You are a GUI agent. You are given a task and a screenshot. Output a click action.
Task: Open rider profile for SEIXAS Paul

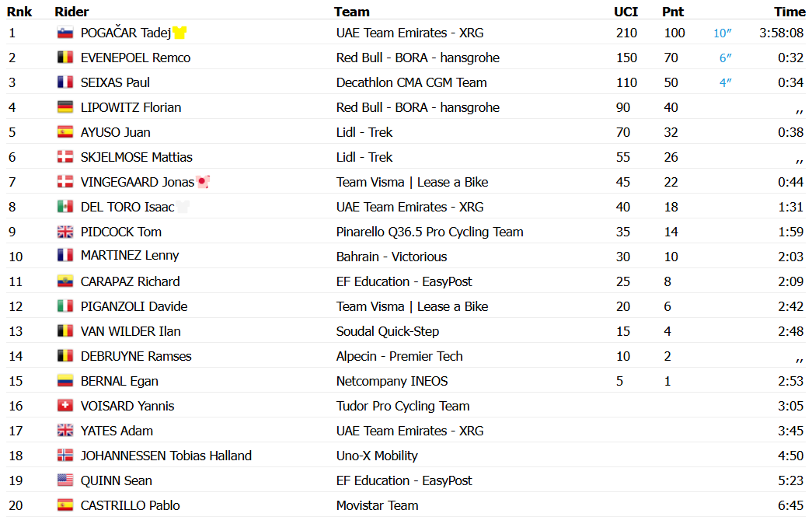click(x=115, y=82)
